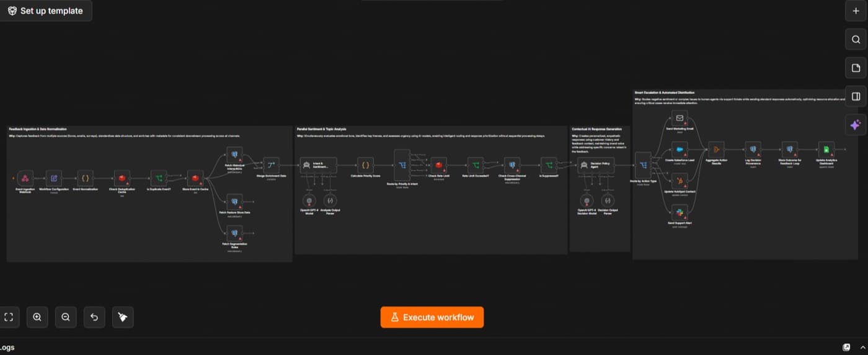Select the Store Event in Cache node
This screenshot has width=868, height=355.
tap(195, 178)
